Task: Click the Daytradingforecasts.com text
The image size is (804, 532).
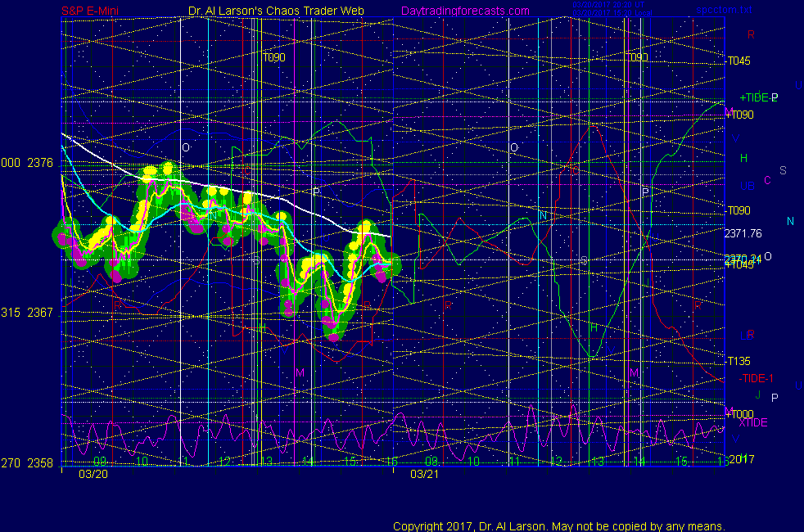Action: pos(465,11)
